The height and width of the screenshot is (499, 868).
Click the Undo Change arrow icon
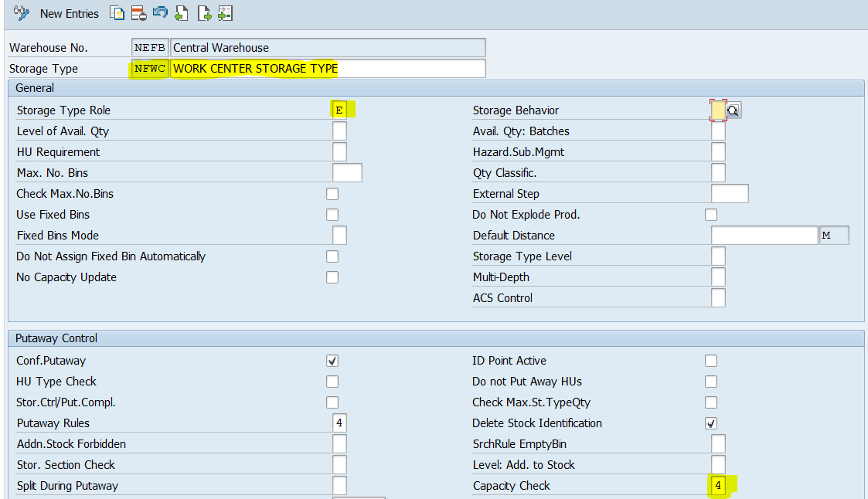click(x=160, y=13)
